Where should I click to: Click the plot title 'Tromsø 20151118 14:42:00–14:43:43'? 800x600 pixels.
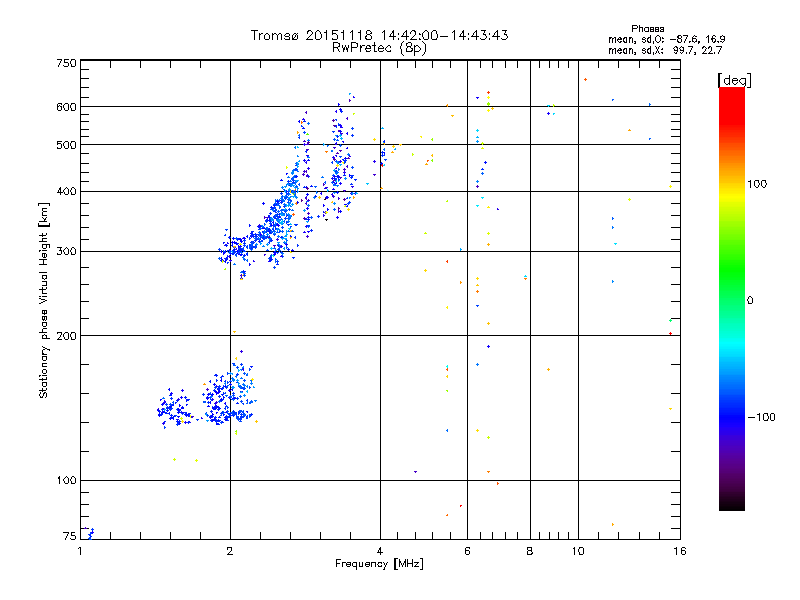pos(379,35)
